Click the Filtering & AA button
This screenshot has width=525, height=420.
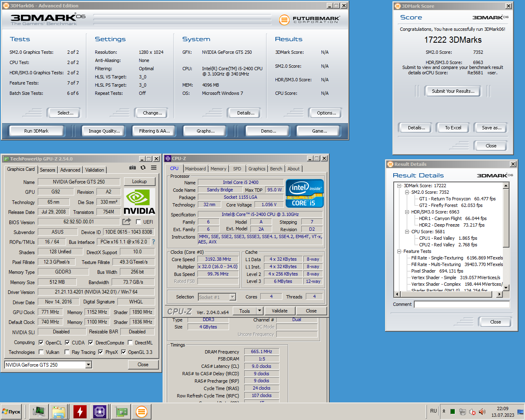click(x=154, y=131)
